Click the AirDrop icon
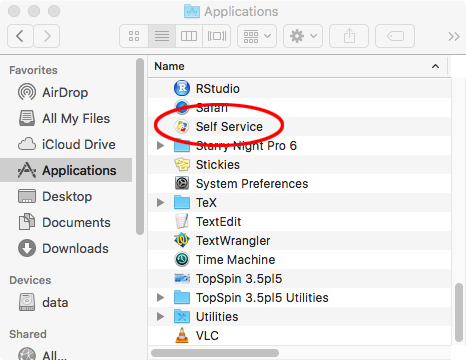The height and width of the screenshot is (360, 466). point(27,92)
